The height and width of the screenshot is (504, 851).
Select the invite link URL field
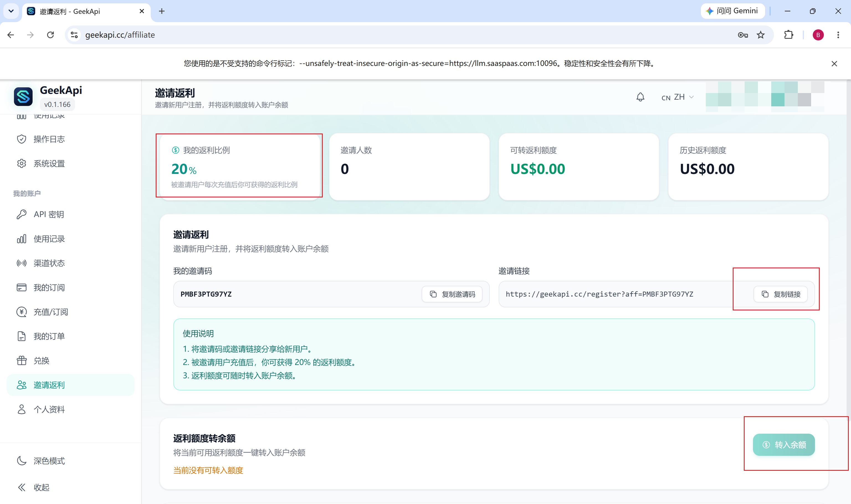pos(656,294)
